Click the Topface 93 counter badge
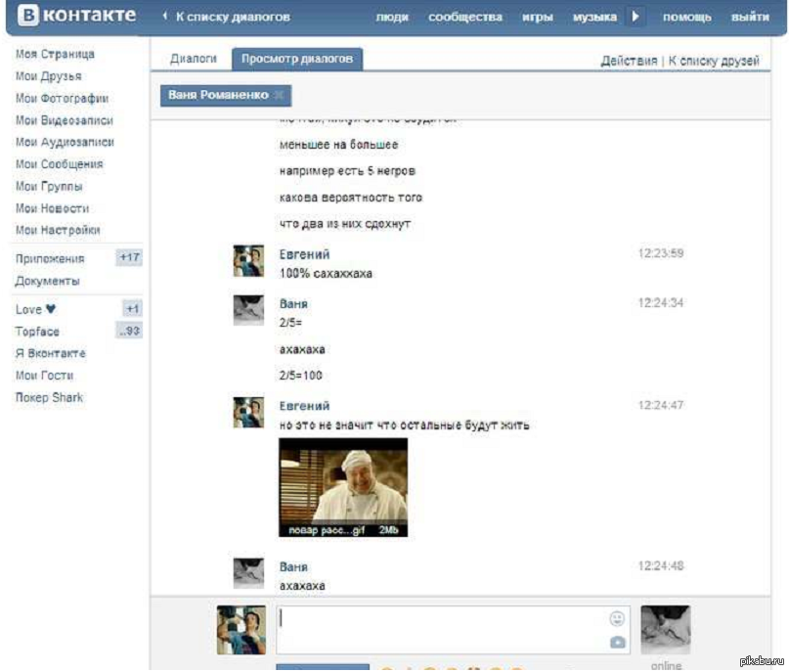 click(x=130, y=332)
